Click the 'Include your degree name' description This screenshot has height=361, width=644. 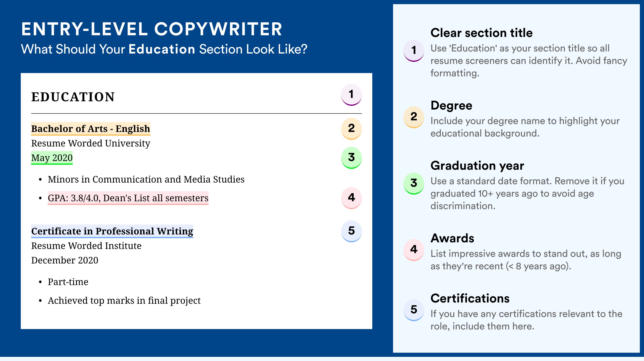pos(525,127)
